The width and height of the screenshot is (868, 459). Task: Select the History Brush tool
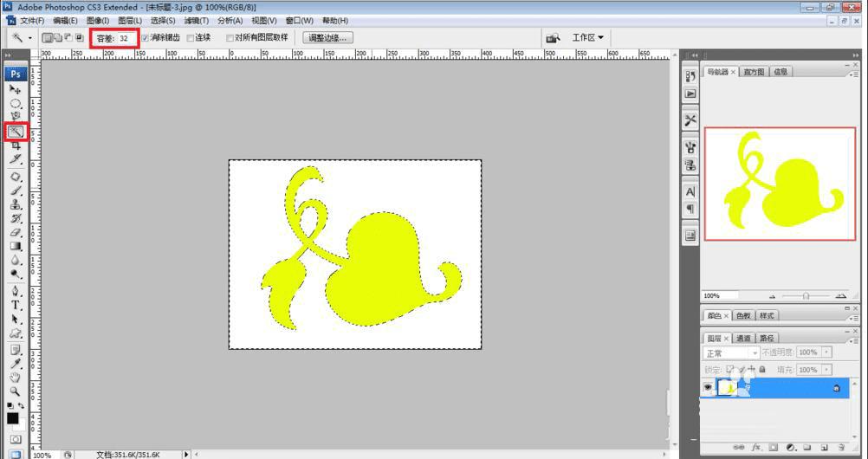pyautogui.click(x=15, y=219)
